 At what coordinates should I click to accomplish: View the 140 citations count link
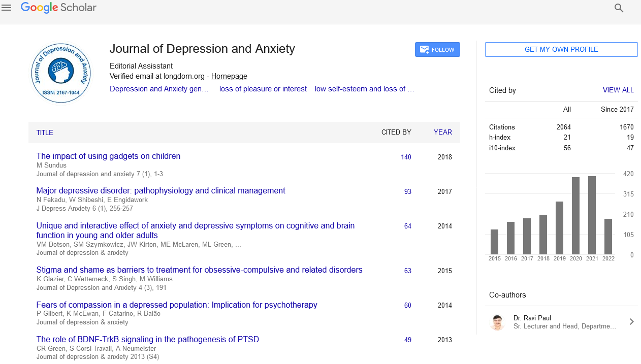click(x=405, y=157)
